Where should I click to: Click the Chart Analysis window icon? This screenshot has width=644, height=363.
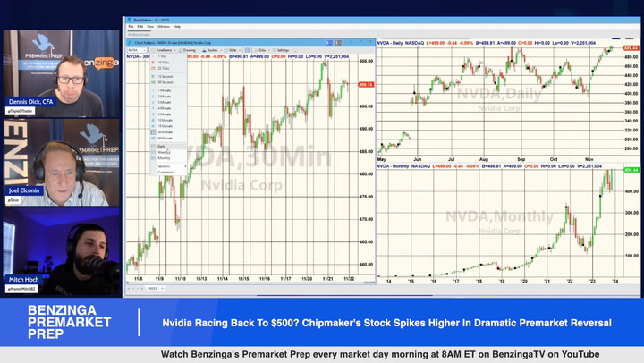pyautogui.click(x=130, y=43)
